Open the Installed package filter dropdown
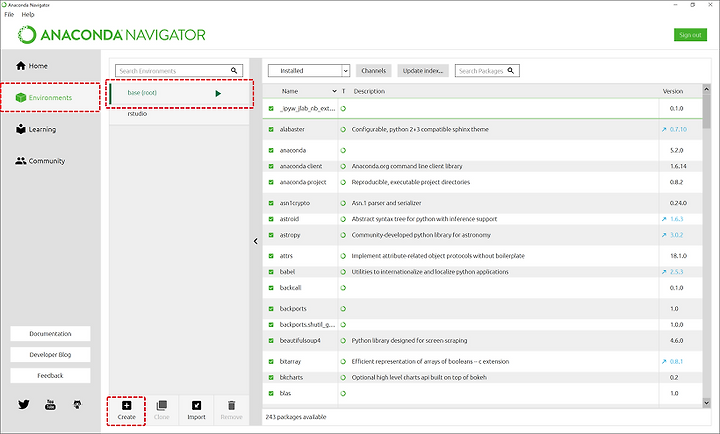This screenshot has width=720, height=434. 309,71
